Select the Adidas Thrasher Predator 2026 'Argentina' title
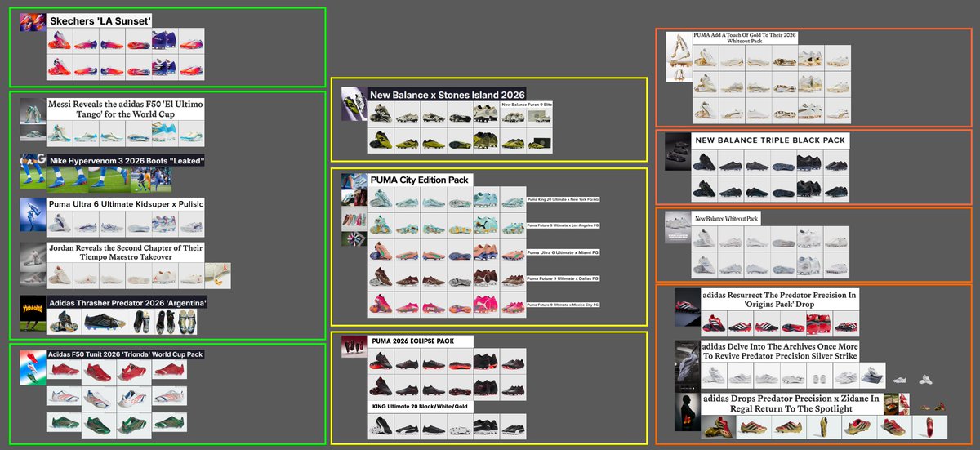Screen dimensions: 980x450 click(127, 303)
